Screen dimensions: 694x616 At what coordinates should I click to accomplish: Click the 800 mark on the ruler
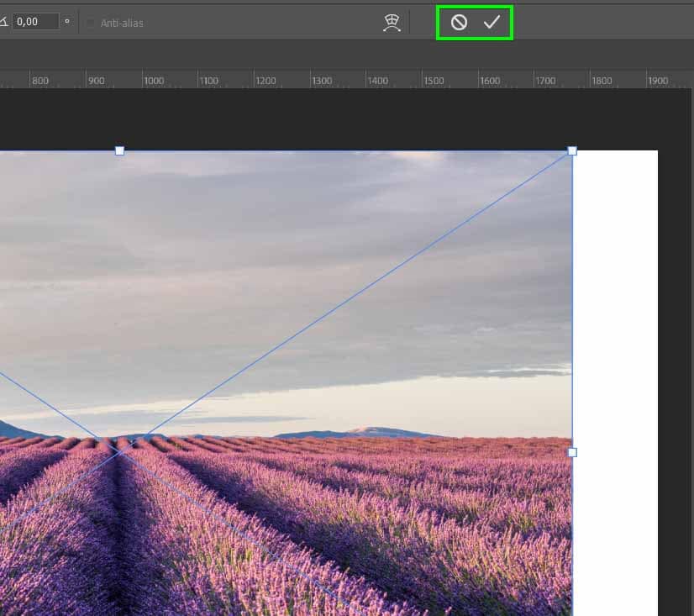[40, 81]
